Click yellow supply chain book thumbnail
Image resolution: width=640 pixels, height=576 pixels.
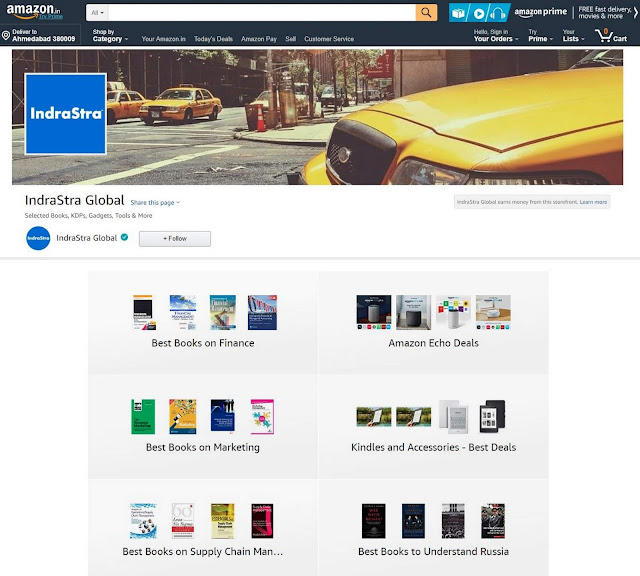(x=222, y=521)
